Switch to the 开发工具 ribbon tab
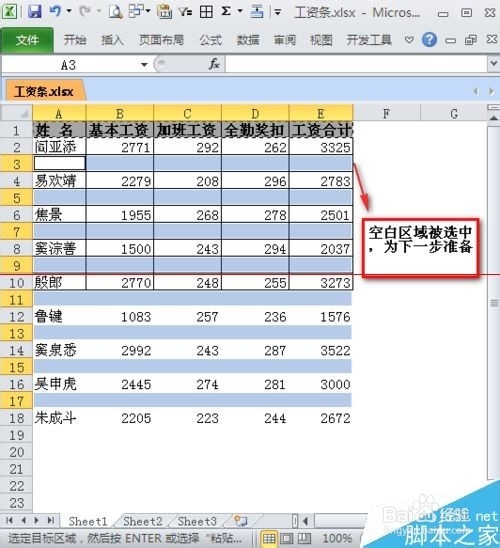The width and height of the screenshot is (500, 548). (369, 40)
